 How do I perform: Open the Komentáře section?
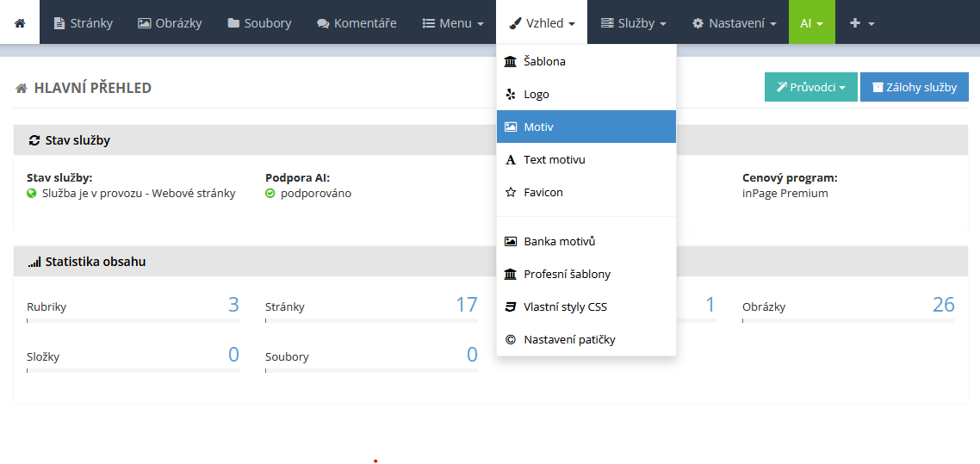(x=357, y=23)
